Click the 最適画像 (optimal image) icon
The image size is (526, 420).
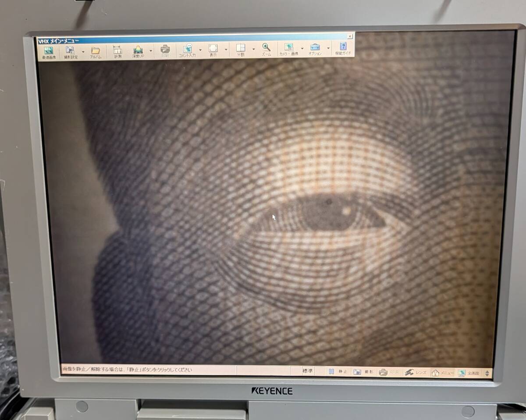point(49,52)
